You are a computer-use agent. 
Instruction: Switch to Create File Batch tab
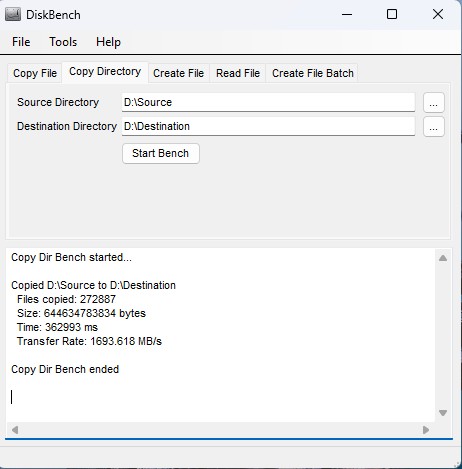pos(313,73)
